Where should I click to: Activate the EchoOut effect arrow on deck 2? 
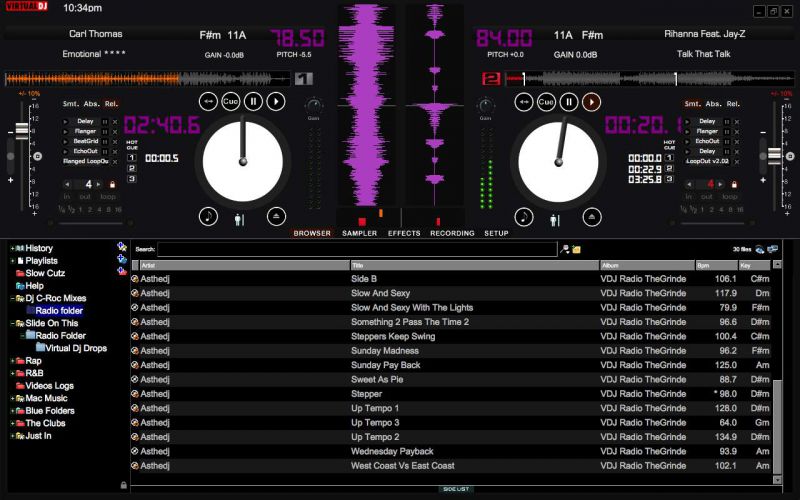[x=687, y=141]
